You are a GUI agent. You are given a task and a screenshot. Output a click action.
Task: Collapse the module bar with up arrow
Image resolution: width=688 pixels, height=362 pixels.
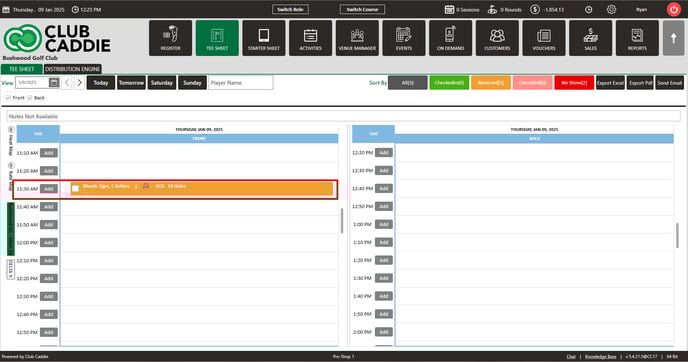point(673,38)
